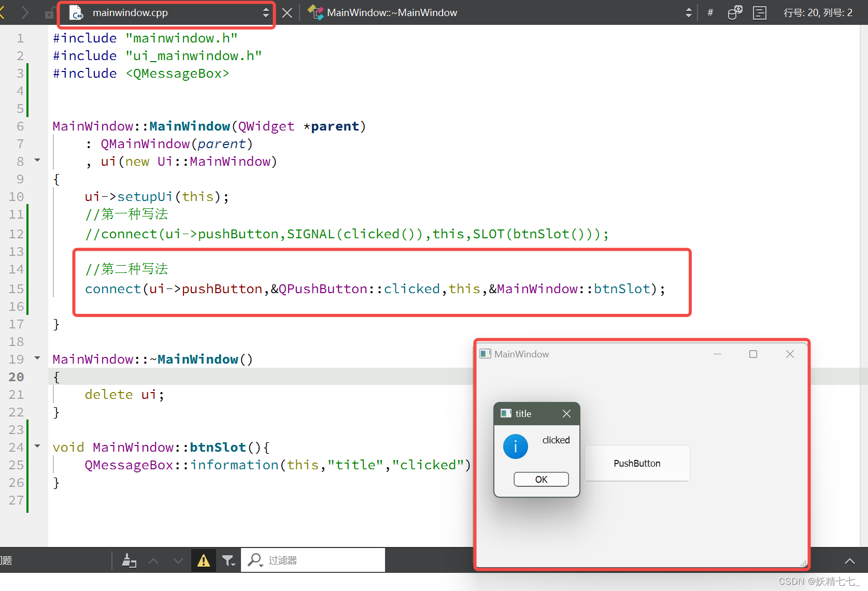868x591 pixels.
Task: Click the blue information icon in dialog
Action: click(x=516, y=446)
